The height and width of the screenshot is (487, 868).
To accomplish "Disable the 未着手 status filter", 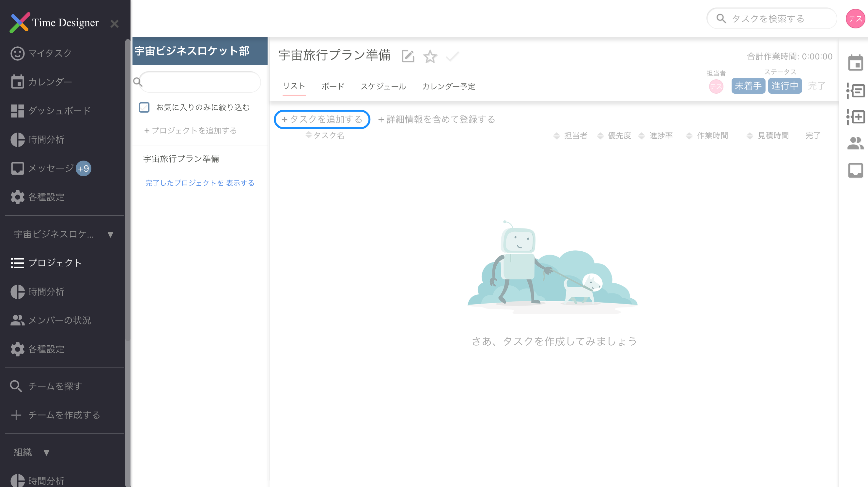I will [748, 86].
